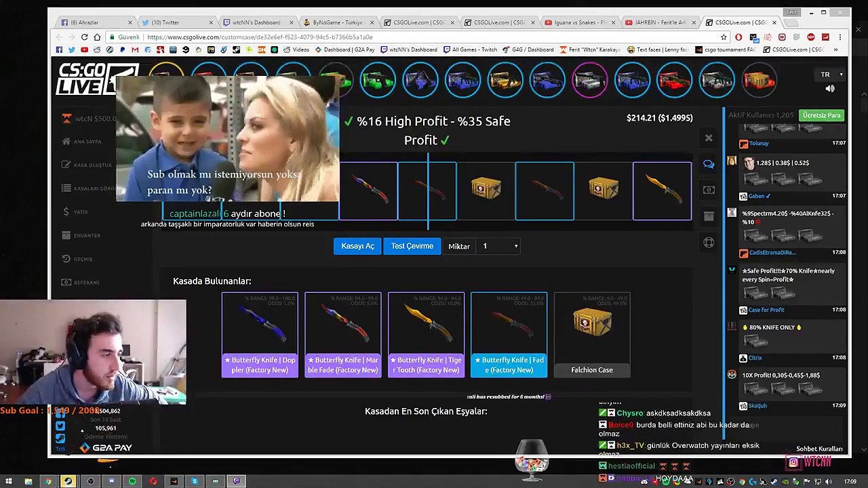868x488 pixels.
Task: Click the balance $214.21 ($1.4995) text
Action: tap(659, 118)
